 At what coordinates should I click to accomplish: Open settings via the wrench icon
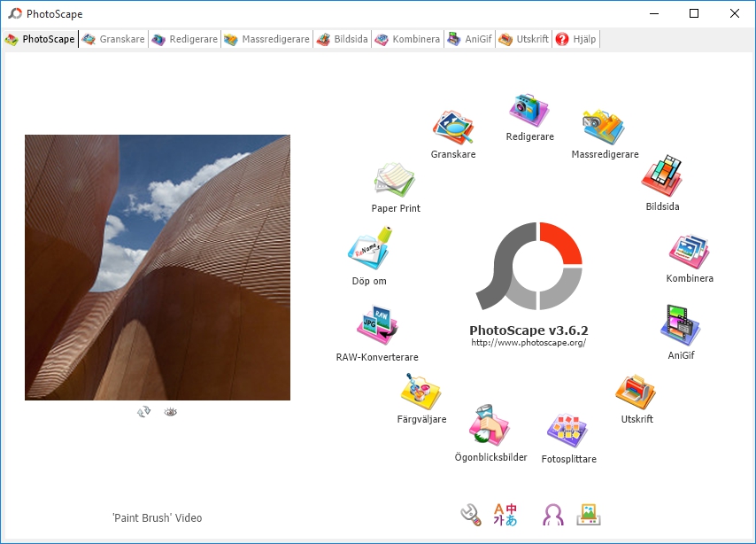[x=471, y=515]
